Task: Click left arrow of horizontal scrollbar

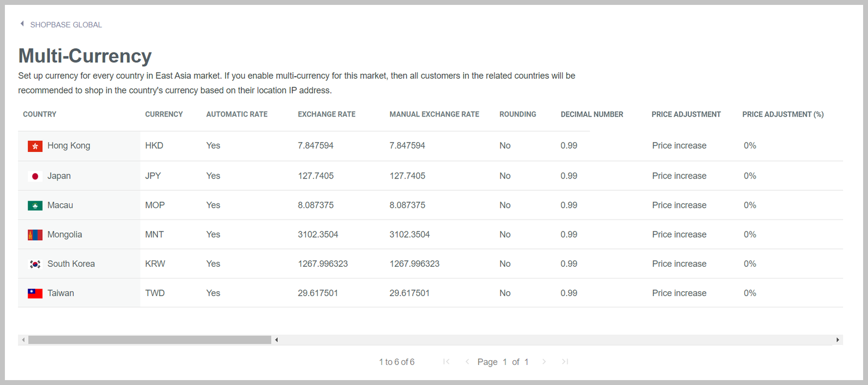Action: (23, 340)
